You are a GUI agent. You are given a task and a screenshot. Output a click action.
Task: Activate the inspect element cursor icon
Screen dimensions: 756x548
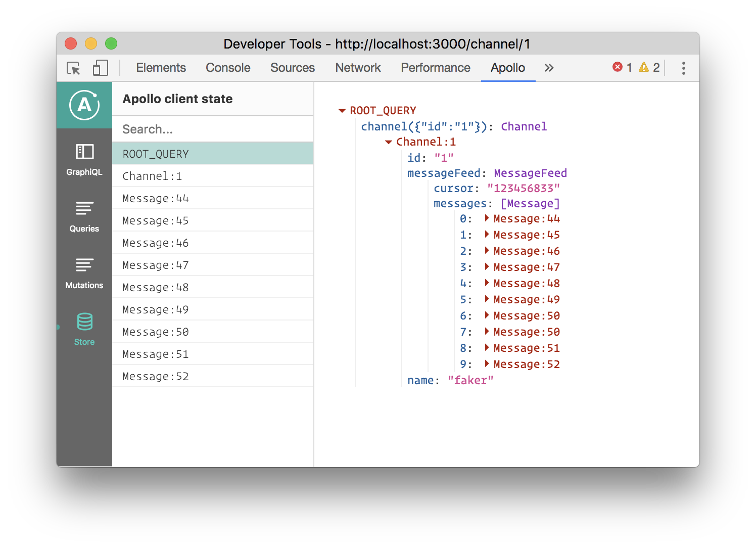pyautogui.click(x=74, y=68)
